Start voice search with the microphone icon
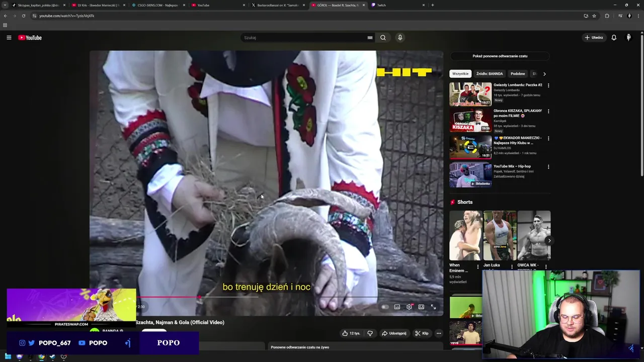Screen dimensions: 644x362 pyautogui.click(x=400, y=38)
